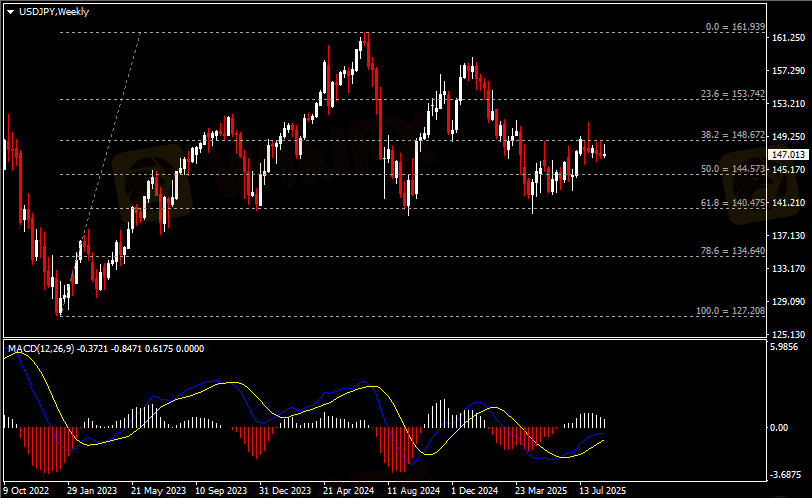Viewport: 812px width, 498px height.
Task: Select the -3.6875 MACD scale value
Action: 789,474
